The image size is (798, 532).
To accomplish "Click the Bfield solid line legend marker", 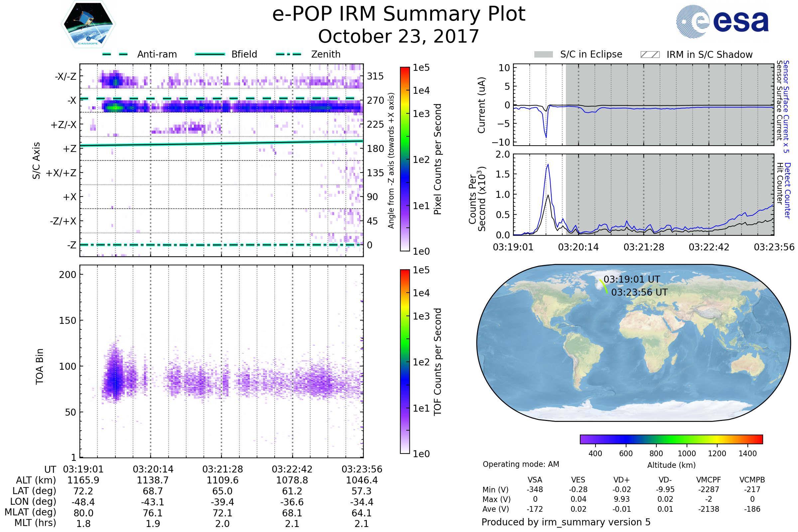I will click(210, 54).
